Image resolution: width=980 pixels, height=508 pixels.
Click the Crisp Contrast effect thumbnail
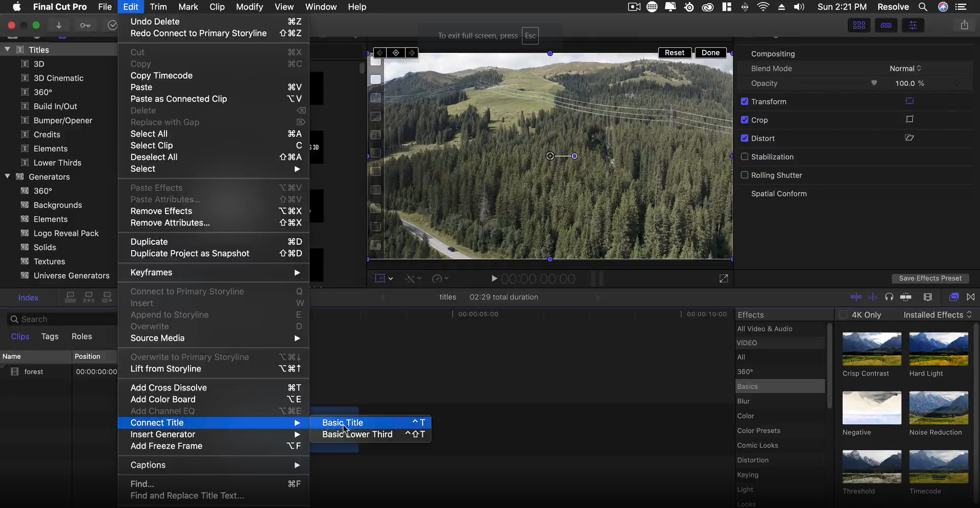[872, 349]
